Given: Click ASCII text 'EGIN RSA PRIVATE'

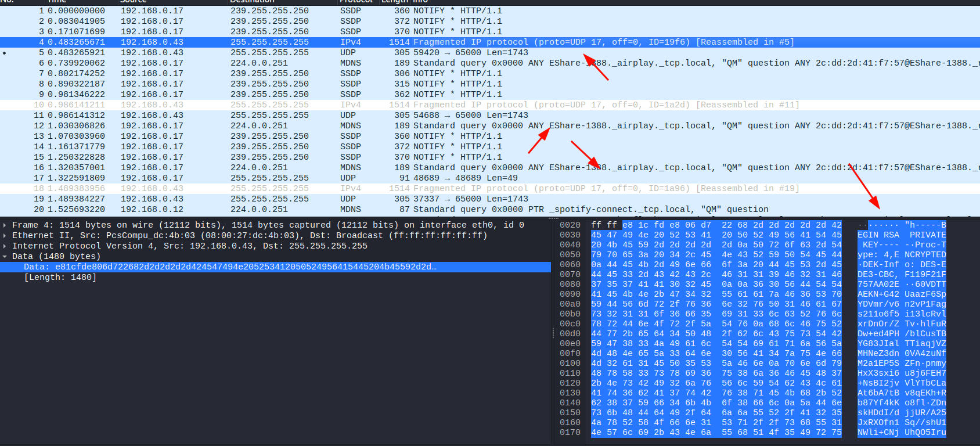Looking at the screenshot, I should click(902, 235).
